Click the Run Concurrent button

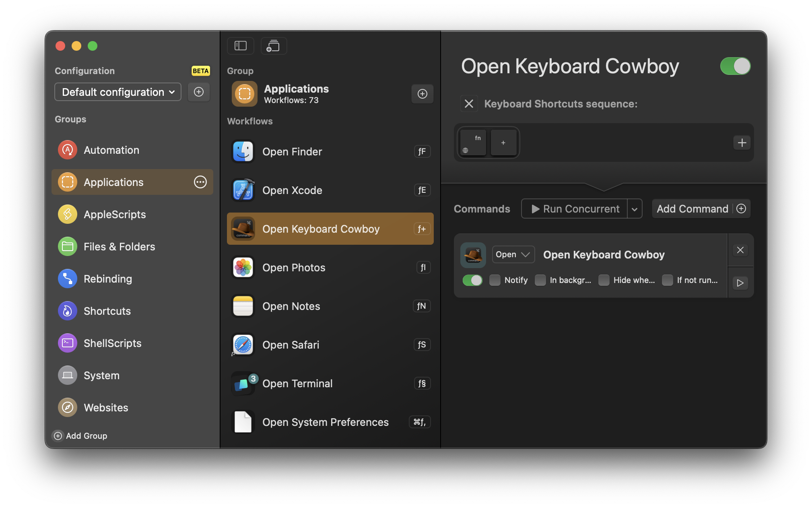pyautogui.click(x=575, y=209)
